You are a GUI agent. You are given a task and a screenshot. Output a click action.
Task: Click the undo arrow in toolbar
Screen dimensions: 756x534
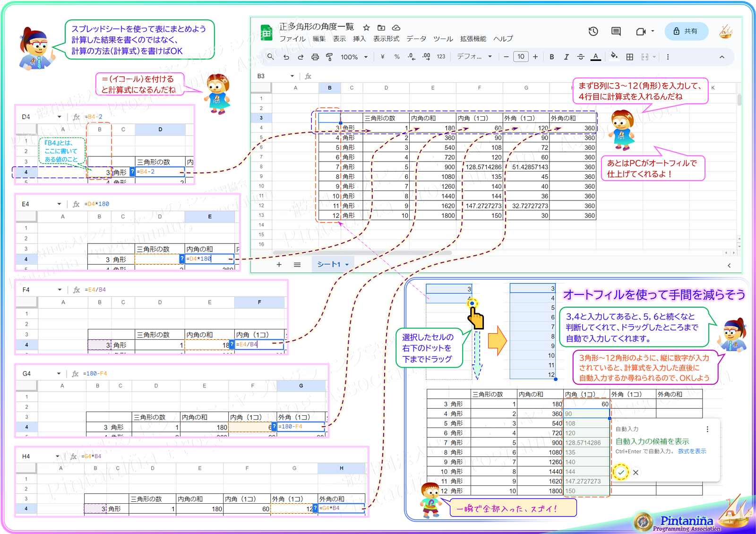click(x=286, y=57)
